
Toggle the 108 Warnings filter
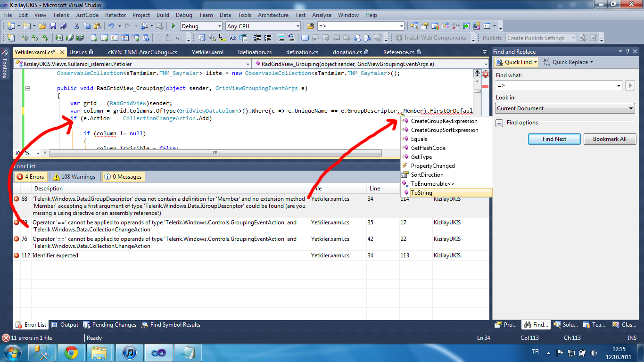(x=74, y=177)
